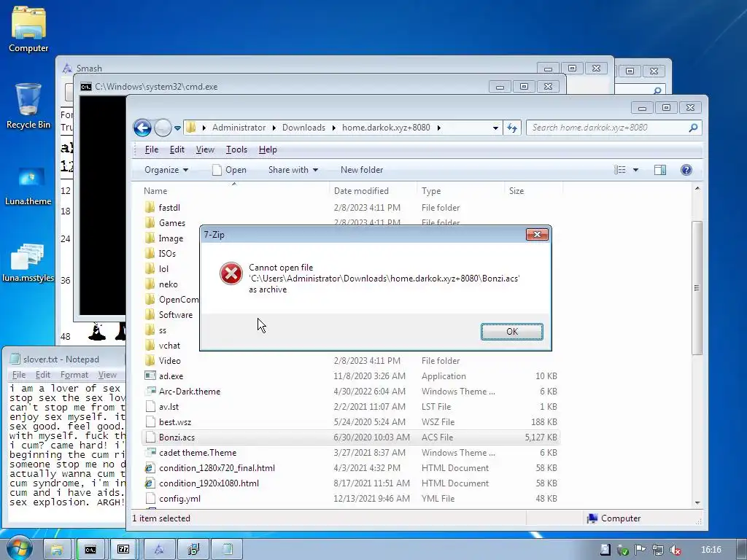Toggle the preview pane icon
This screenshot has height=560, width=747.
659,170
